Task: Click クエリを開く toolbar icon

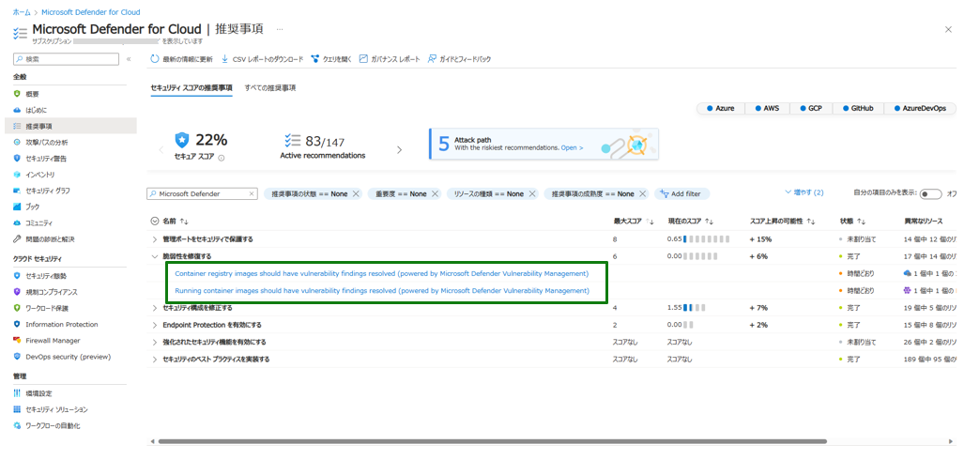Action: pos(315,59)
